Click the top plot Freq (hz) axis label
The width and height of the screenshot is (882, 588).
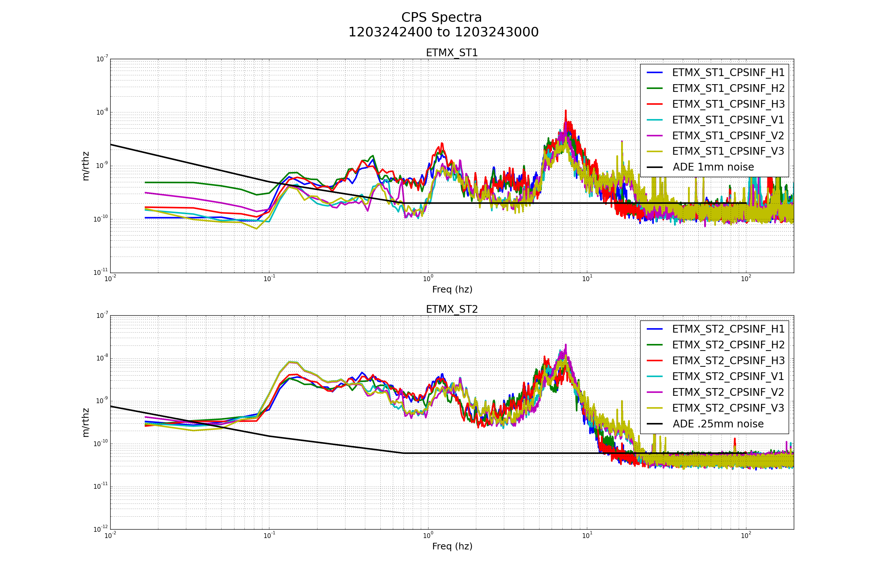tap(452, 290)
